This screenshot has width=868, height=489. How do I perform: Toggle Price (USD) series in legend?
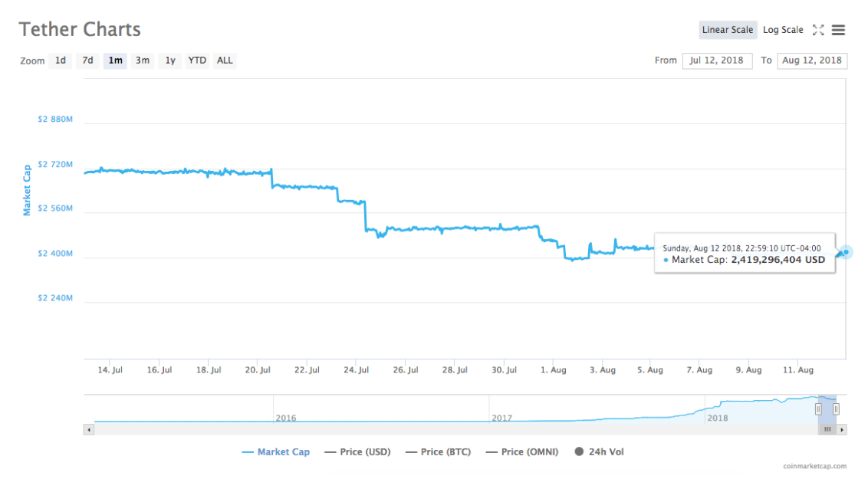357,452
